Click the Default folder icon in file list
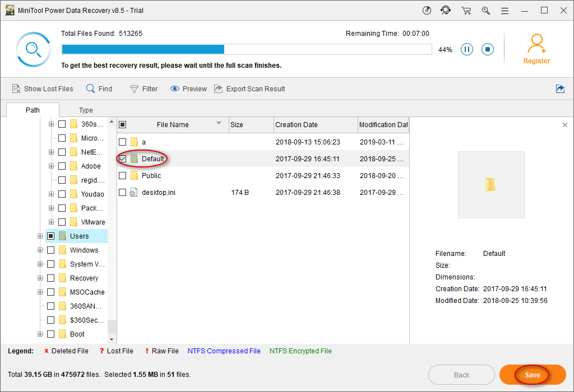574x392 pixels. (x=135, y=158)
